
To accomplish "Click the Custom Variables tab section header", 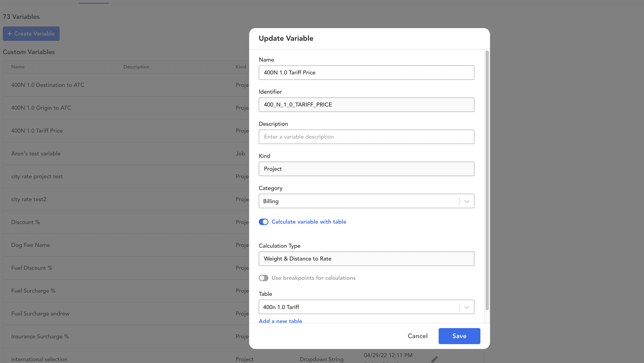I will (29, 52).
